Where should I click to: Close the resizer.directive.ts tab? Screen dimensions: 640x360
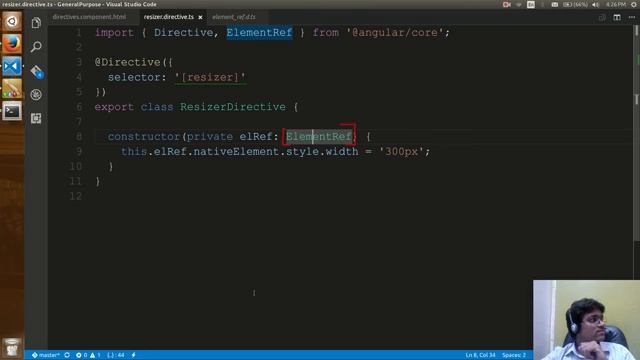pos(200,17)
